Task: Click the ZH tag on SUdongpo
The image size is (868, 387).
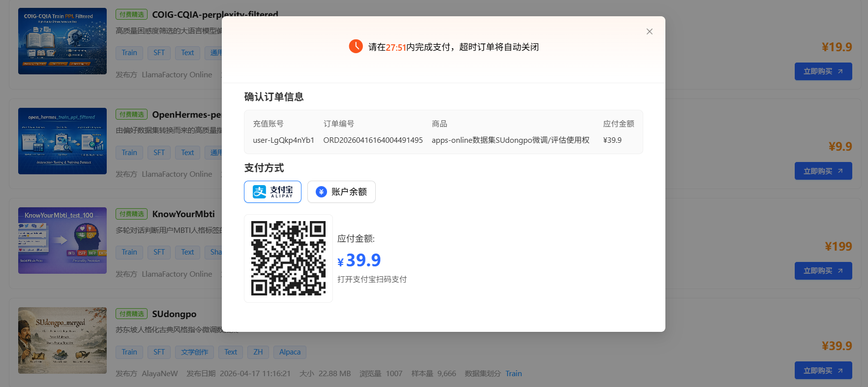Action: tap(258, 352)
